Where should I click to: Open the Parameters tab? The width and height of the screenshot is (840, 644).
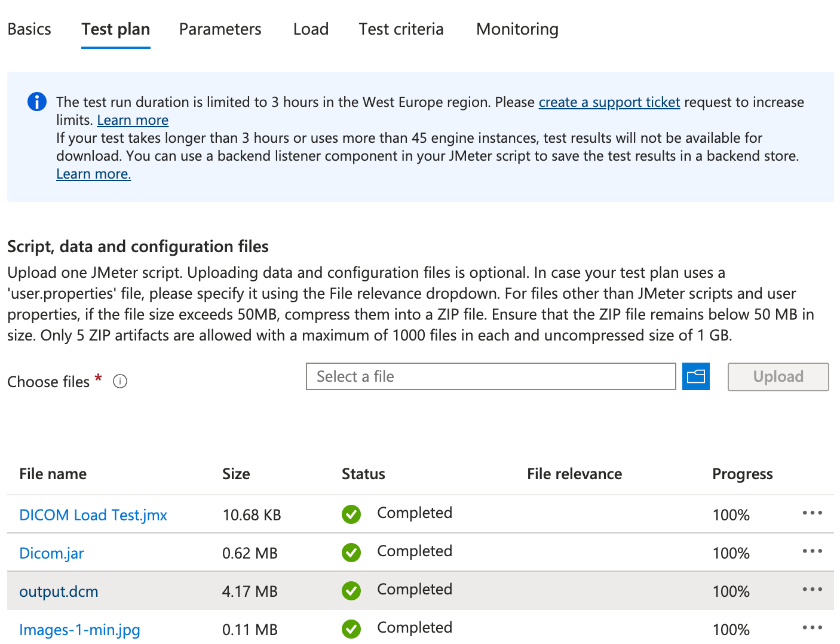click(x=220, y=29)
